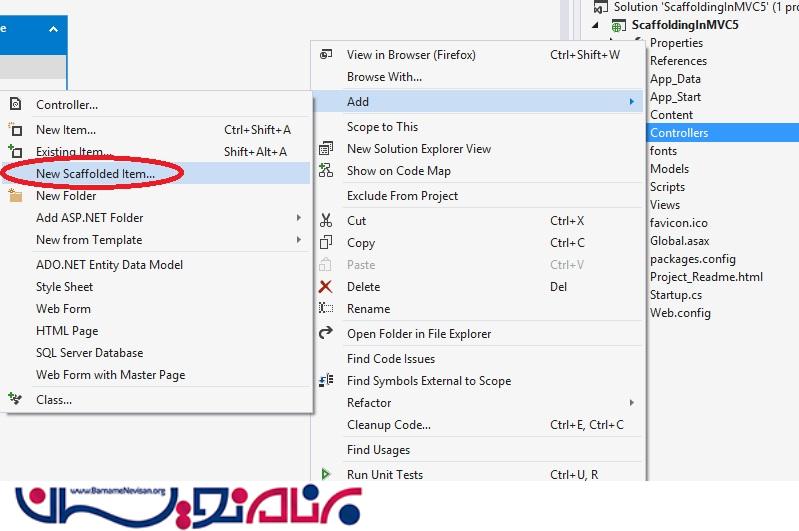Viewport: 799px width, 531px height.
Task: Click the red Delete X icon
Action: [x=326, y=287]
